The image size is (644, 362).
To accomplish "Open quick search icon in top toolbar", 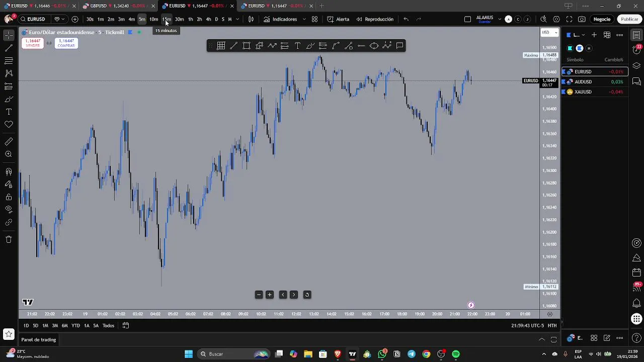I will [x=543, y=19].
